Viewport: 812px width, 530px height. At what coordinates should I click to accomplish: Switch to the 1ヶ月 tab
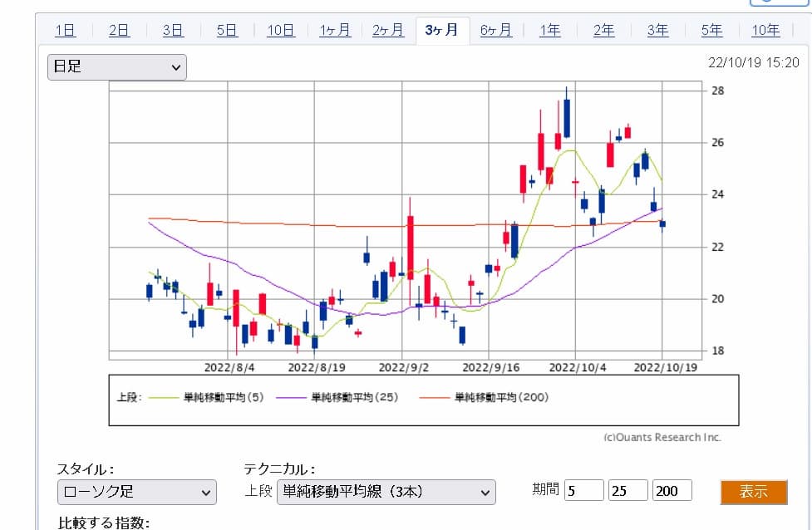point(335,31)
